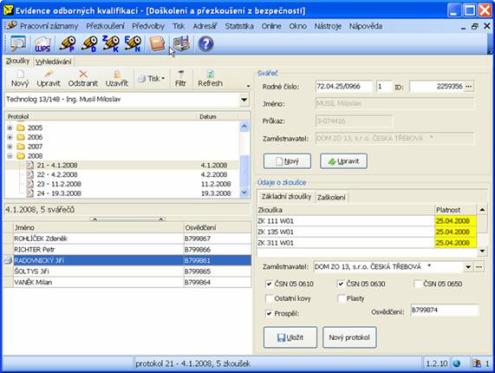Open Předvolby menu

(x=148, y=26)
